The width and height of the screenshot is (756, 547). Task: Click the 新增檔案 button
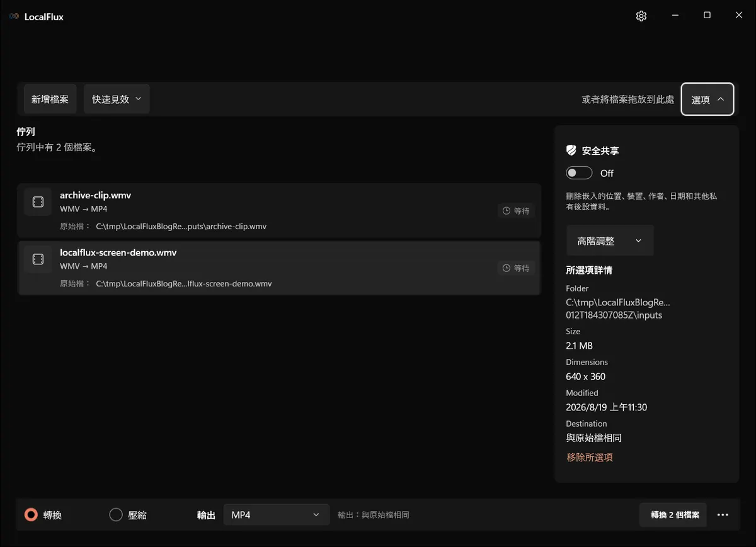[x=50, y=99]
